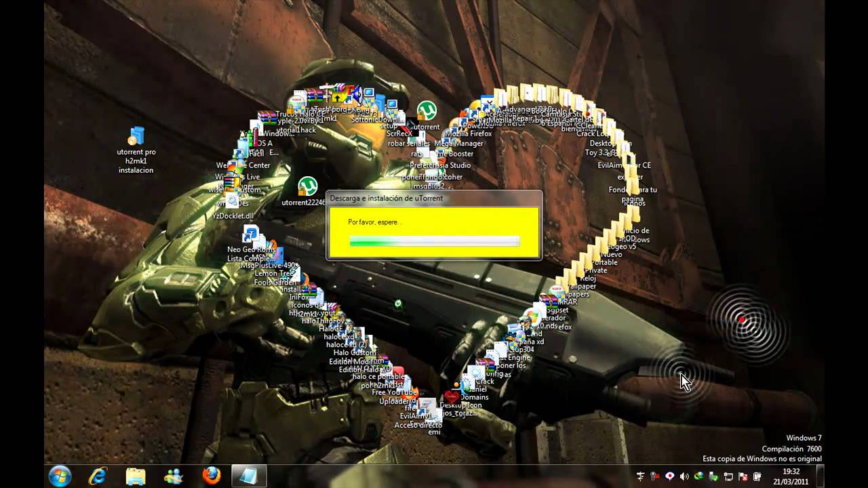Launch Firefox from the taskbar
The image size is (868, 488).
(212, 476)
